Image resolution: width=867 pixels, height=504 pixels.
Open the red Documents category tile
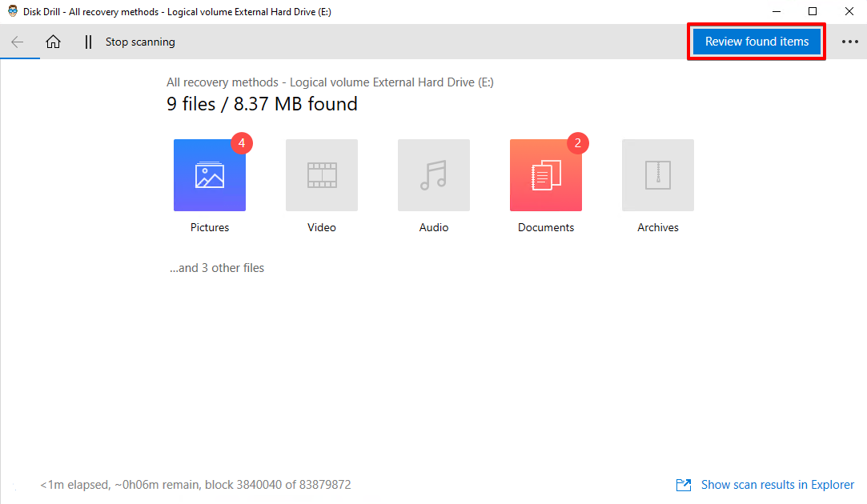(546, 175)
